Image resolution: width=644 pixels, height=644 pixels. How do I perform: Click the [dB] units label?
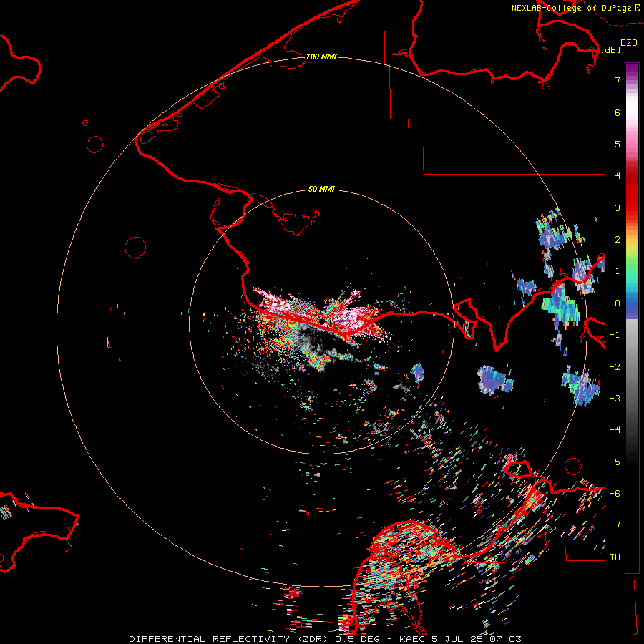610,49
